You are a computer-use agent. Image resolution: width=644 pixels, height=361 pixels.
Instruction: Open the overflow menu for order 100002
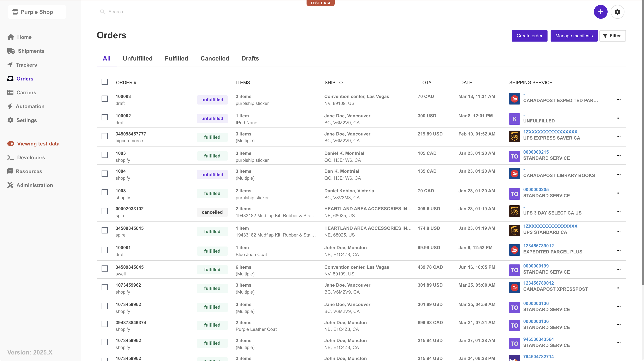[x=619, y=118]
